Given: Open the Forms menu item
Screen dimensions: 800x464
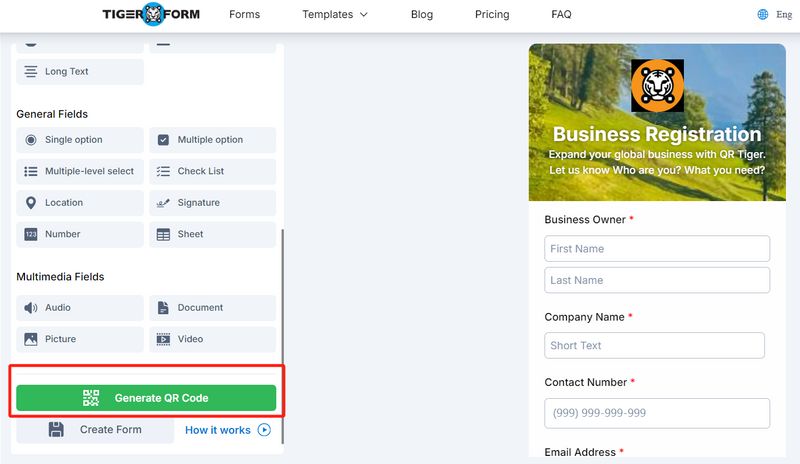Looking at the screenshot, I should coord(244,15).
